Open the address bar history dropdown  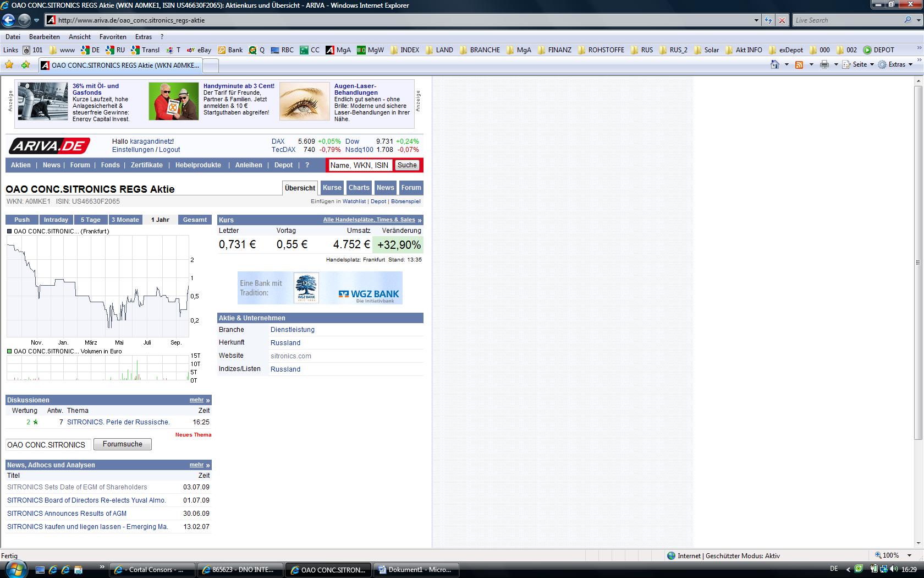pos(756,20)
